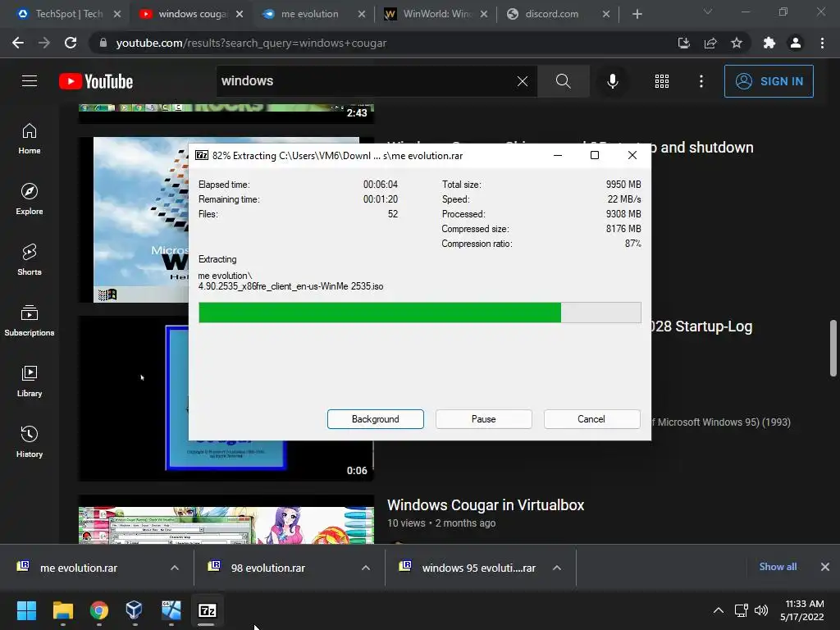The image size is (840, 630).
Task: Open the downloaded me evolution.rar file
Action: coord(78,568)
